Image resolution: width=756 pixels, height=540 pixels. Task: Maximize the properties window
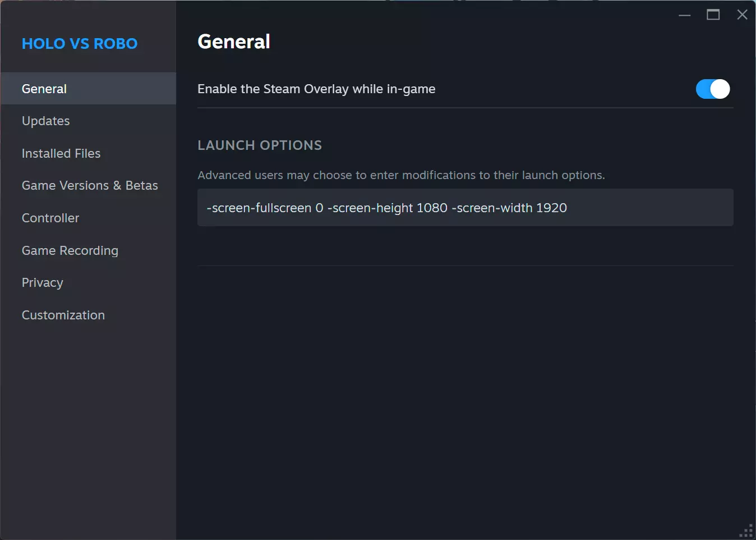pyautogui.click(x=713, y=15)
